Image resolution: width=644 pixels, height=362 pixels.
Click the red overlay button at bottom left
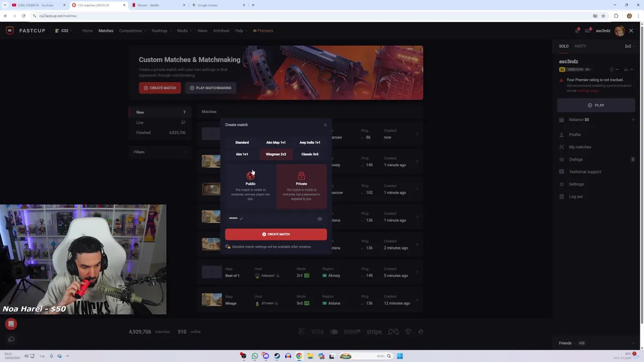(x=11, y=324)
